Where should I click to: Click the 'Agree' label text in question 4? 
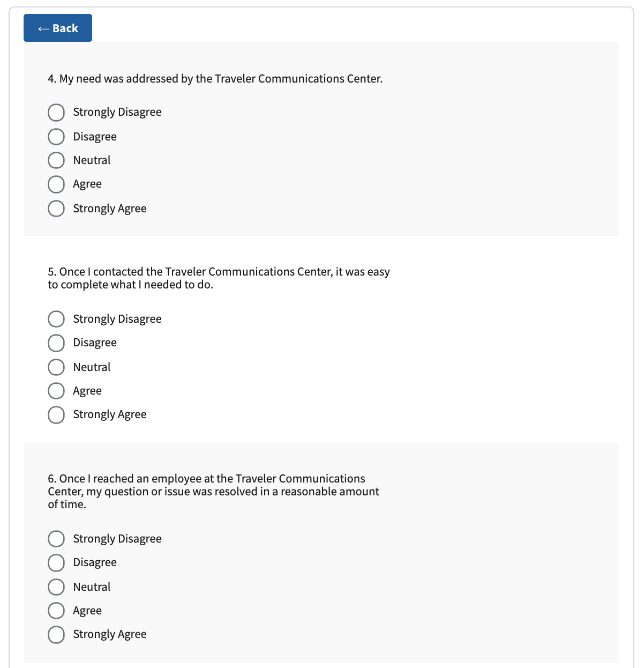pyautogui.click(x=87, y=184)
